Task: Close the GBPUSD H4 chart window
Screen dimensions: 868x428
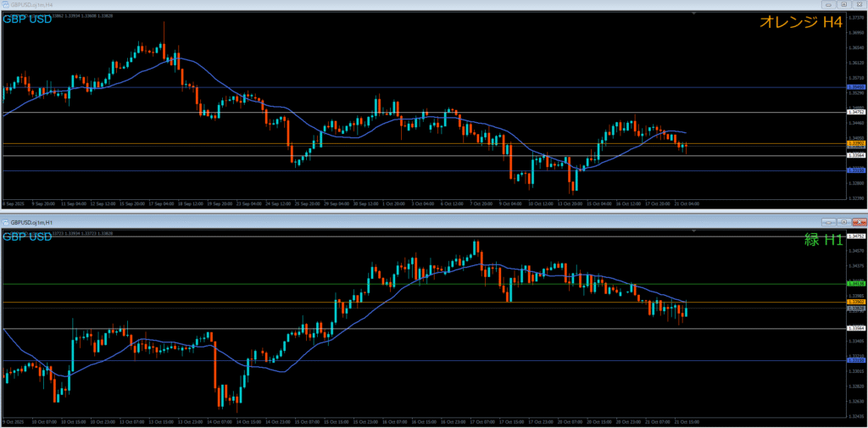Action: (858, 5)
